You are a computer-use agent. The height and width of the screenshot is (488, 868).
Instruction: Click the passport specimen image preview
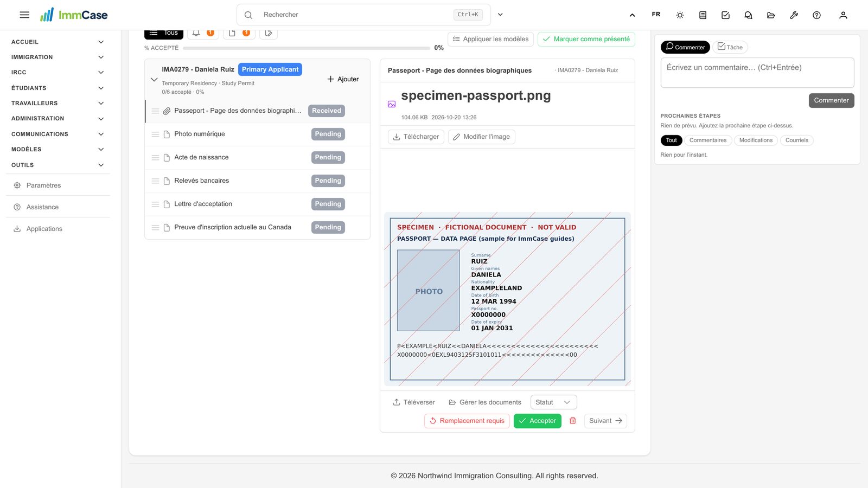click(507, 299)
